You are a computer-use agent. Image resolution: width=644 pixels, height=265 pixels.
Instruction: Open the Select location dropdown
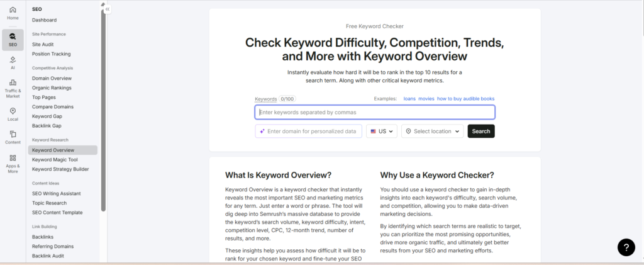point(433,132)
